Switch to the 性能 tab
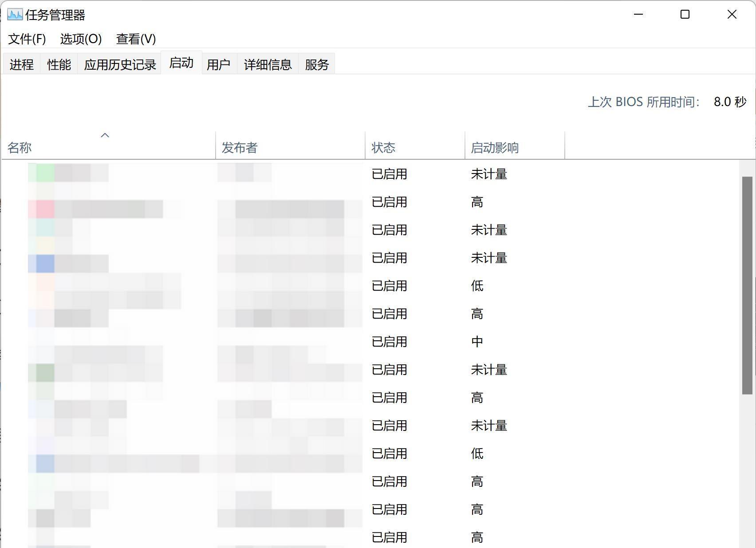Viewport: 756px width, 548px height. click(x=59, y=64)
